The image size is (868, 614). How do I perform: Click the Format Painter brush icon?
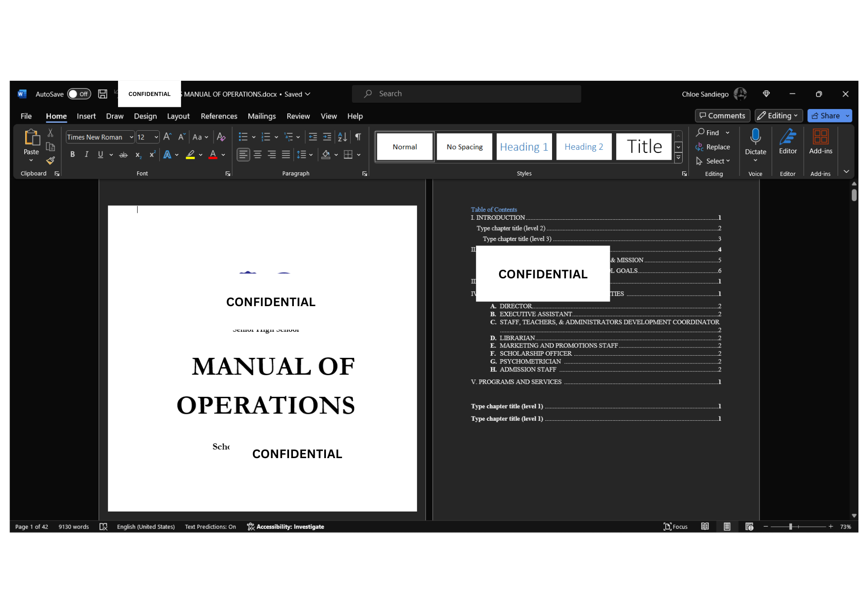tap(50, 161)
